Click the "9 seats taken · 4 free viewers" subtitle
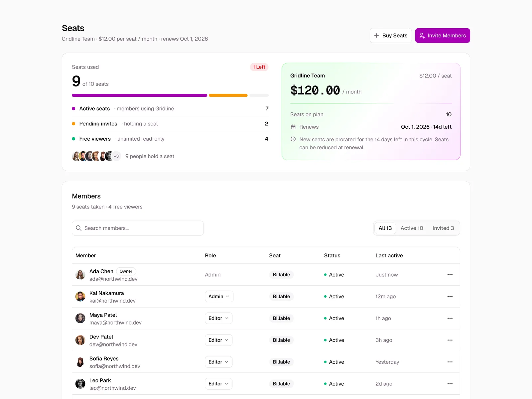Image resolution: width=532 pixels, height=399 pixels. coord(107,207)
